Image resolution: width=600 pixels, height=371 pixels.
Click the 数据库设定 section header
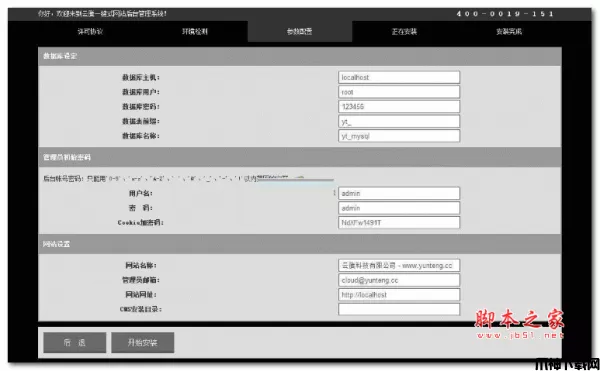pos(300,56)
